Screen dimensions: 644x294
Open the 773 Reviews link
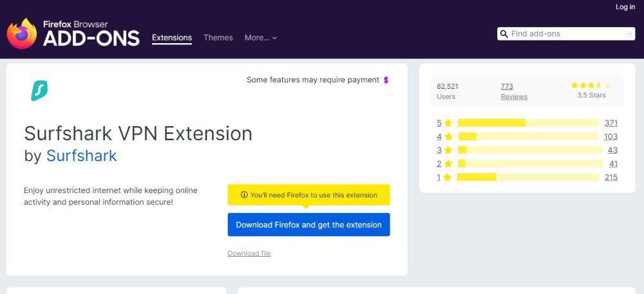[x=514, y=91]
